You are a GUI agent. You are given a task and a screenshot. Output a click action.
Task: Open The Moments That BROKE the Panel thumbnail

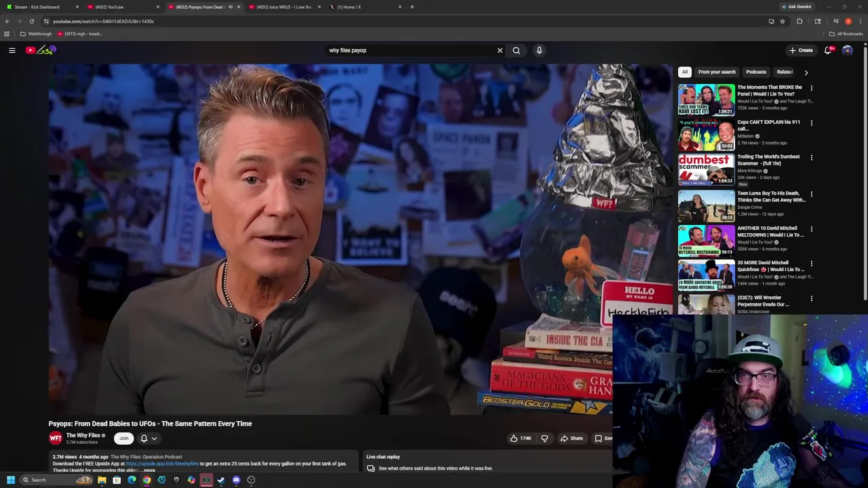pyautogui.click(x=706, y=100)
